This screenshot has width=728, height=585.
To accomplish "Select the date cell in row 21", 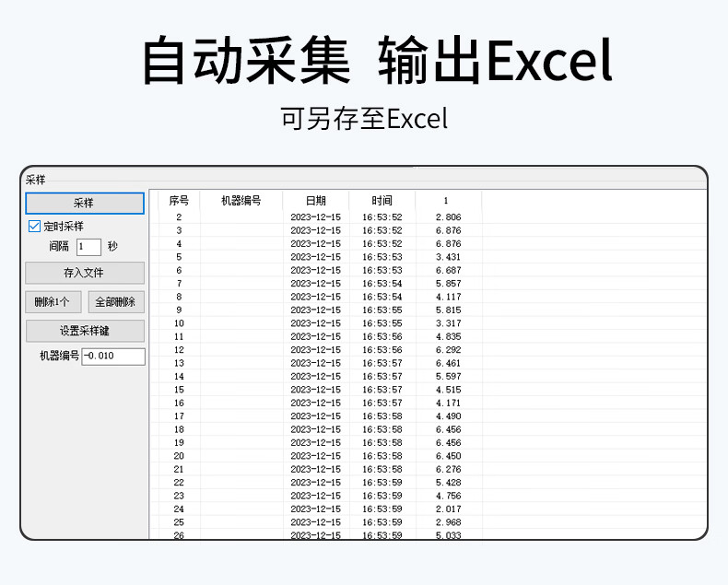I will pos(315,470).
